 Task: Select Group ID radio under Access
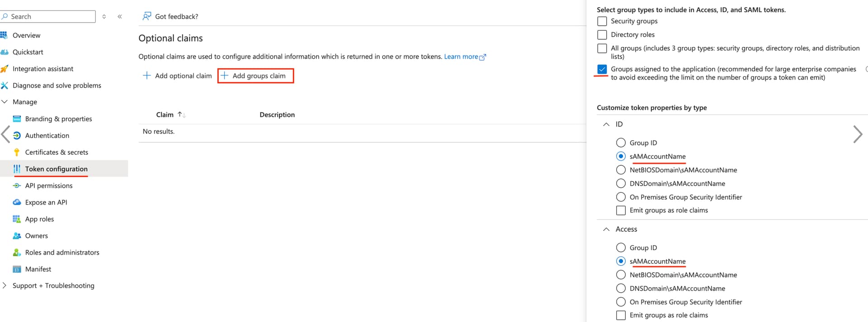(621, 247)
